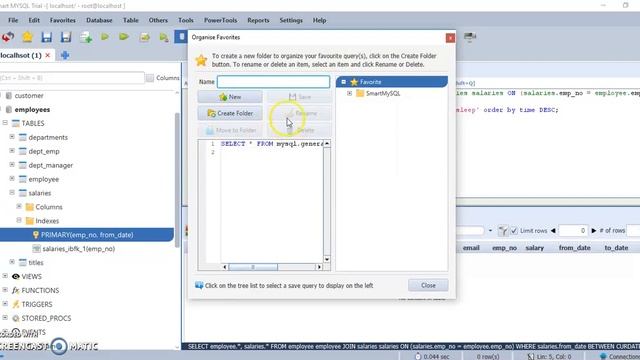Click the customer database icon
Screen dimensions: 640x360
click(9, 96)
